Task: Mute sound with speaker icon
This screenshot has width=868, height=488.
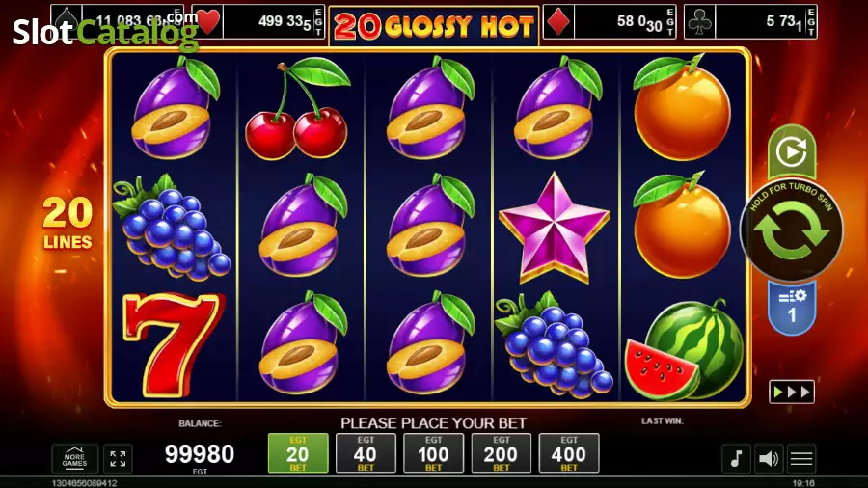Action: (769, 459)
